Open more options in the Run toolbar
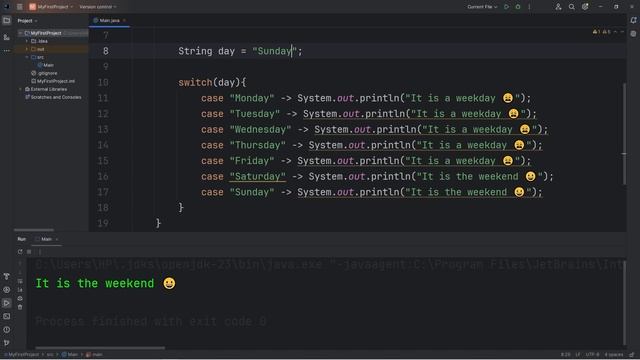 (40, 252)
